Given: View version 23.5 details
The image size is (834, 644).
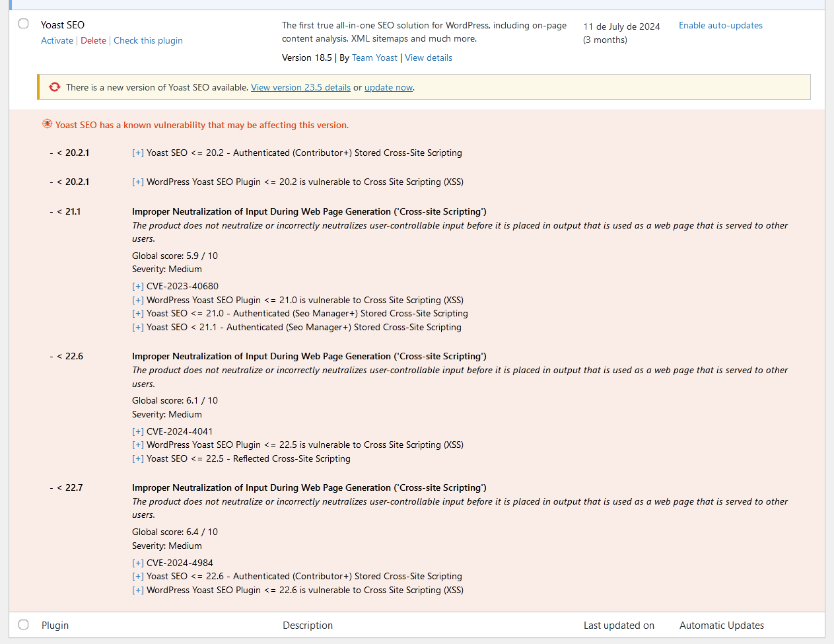Looking at the screenshot, I should pyautogui.click(x=300, y=87).
